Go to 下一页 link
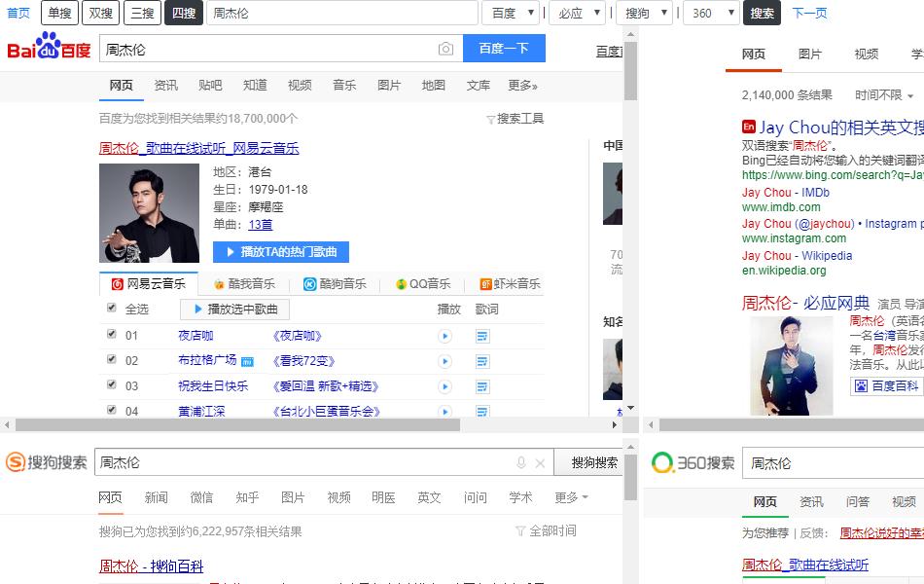Screen dimensions: 924x584 [x=809, y=13]
